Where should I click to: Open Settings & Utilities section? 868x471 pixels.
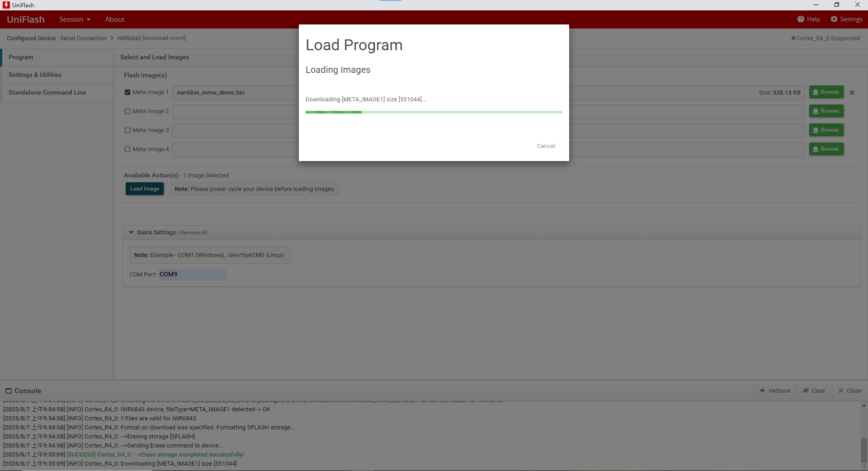coord(57,75)
